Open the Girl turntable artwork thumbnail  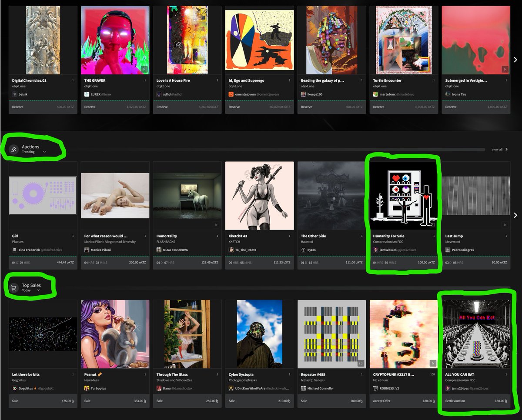(x=43, y=196)
